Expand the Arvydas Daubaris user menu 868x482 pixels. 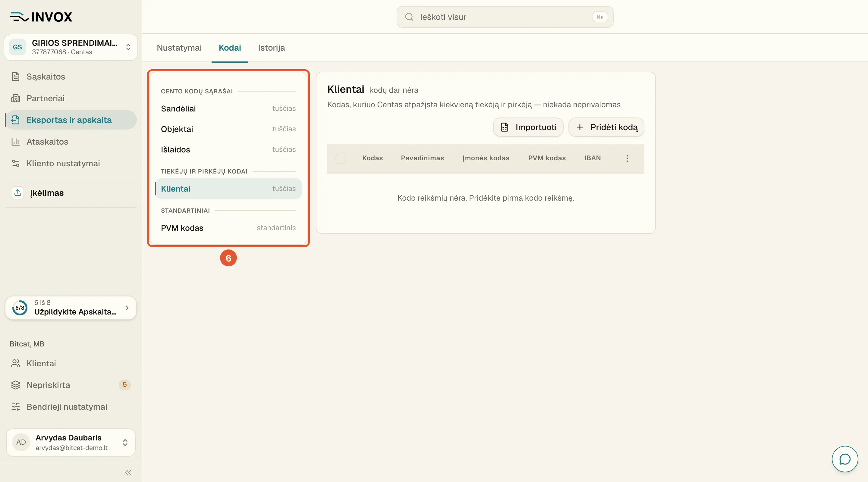click(x=71, y=443)
